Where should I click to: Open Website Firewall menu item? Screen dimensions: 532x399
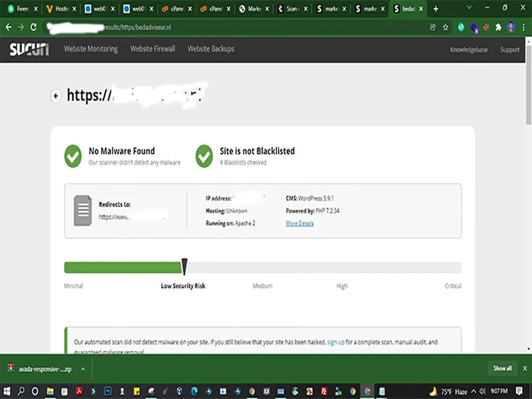tap(153, 49)
